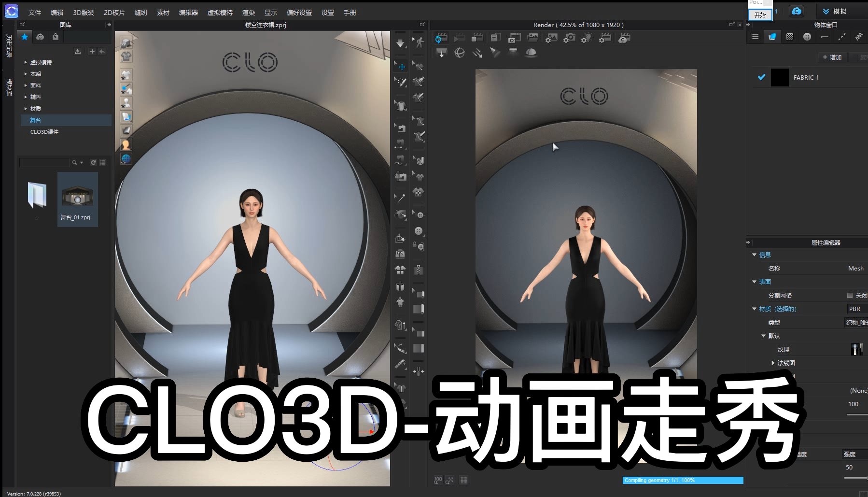This screenshot has height=497, width=868.
Task: Open the 偏好设置 menu
Action: pos(299,13)
